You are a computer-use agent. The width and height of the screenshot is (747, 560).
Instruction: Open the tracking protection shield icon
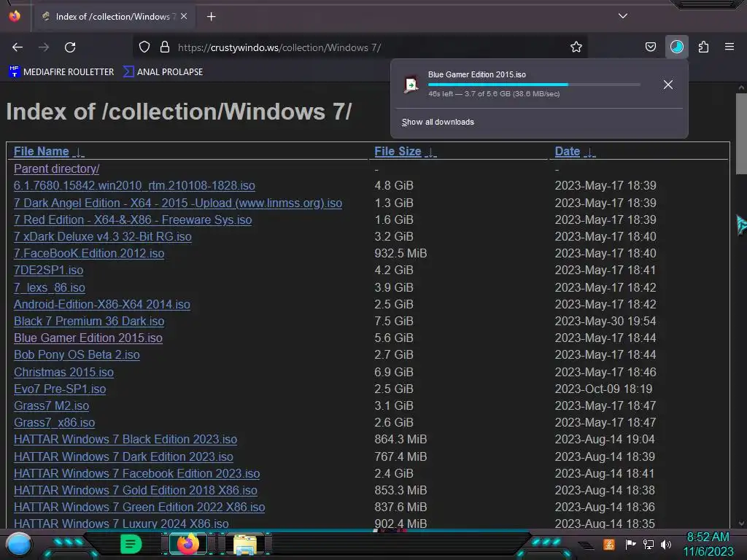coord(144,47)
